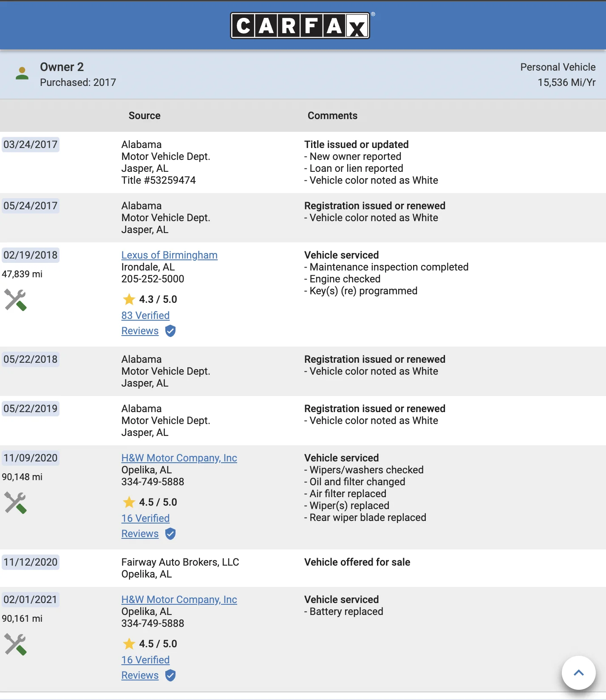Click the Personal Vehicle label
Image resolution: width=606 pixels, height=700 pixels.
pyautogui.click(x=558, y=67)
